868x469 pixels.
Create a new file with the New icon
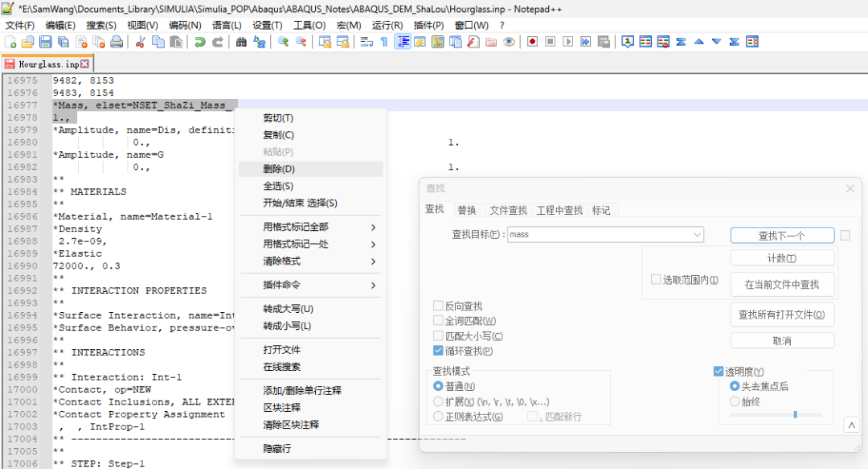pyautogui.click(x=10, y=42)
